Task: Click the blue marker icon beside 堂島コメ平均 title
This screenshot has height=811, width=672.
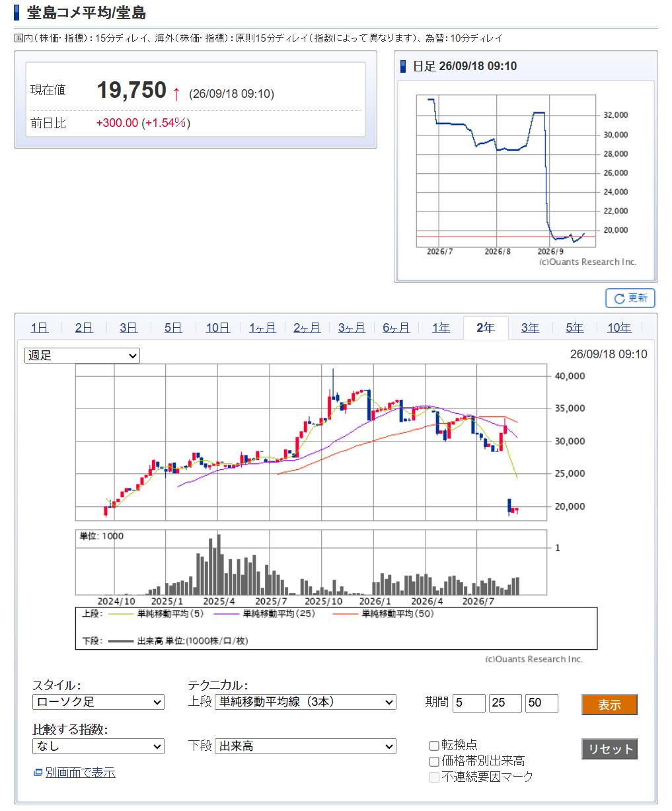Action: [17, 13]
